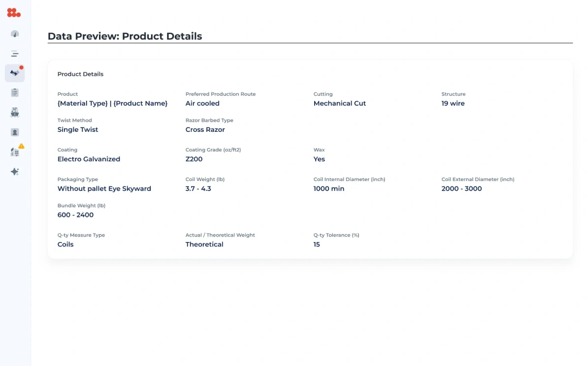Click the Bundle Weight (lb) label
Viewport: 588px width, 366px height.
(81, 206)
